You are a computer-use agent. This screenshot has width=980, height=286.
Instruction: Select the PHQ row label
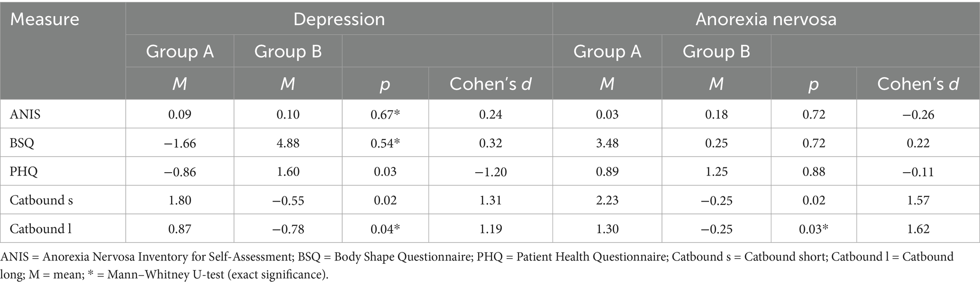[x=24, y=172]
